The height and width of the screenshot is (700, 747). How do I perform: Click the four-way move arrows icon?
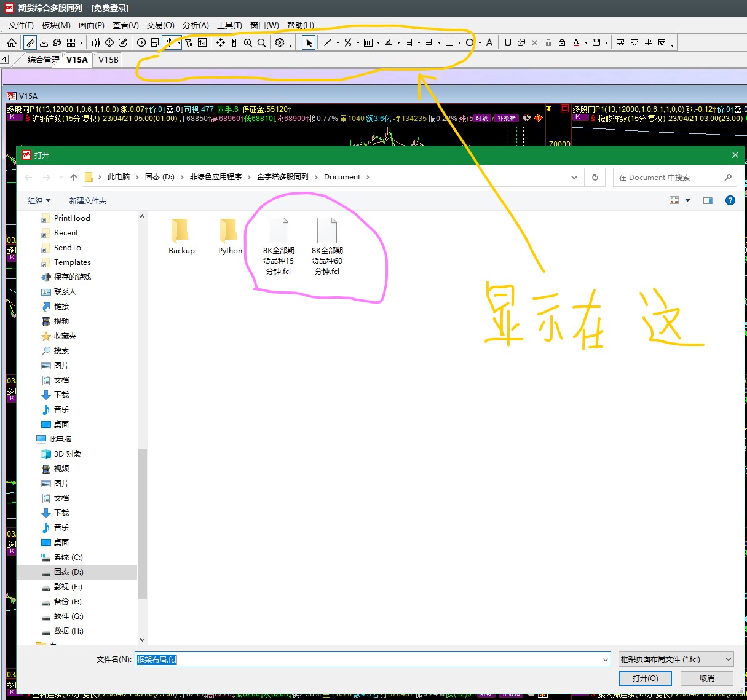pyautogui.click(x=220, y=42)
